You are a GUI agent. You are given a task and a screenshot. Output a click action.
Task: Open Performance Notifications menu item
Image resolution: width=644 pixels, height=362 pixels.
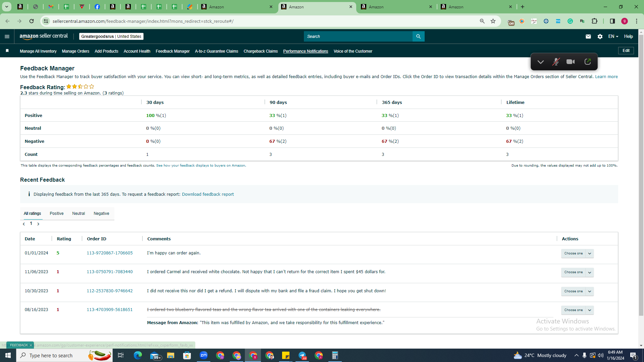[x=306, y=51]
